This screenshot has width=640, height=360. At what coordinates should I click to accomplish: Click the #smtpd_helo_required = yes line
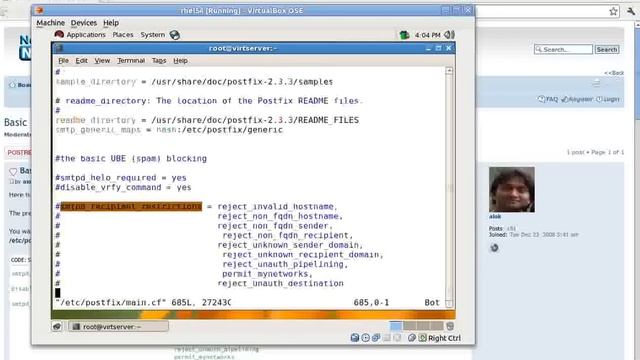pyautogui.click(x=121, y=178)
